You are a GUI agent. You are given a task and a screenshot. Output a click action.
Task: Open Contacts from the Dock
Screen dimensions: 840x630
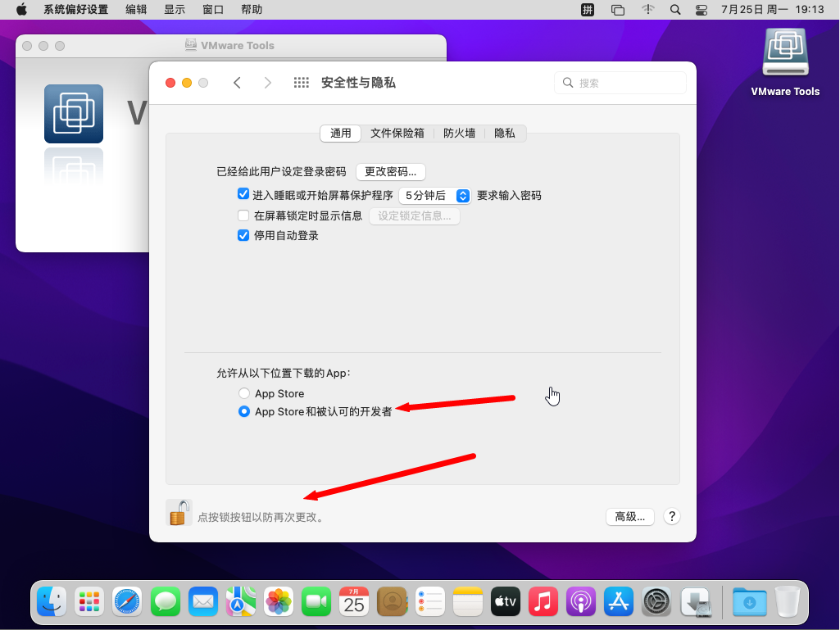tap(393, 601)
